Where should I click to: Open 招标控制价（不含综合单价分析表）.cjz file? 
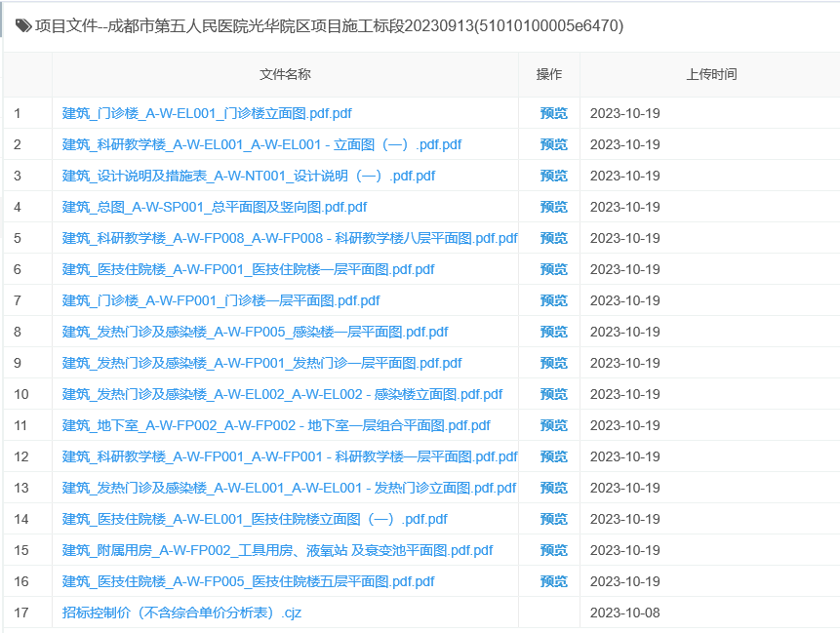click(x=181, y=613)
